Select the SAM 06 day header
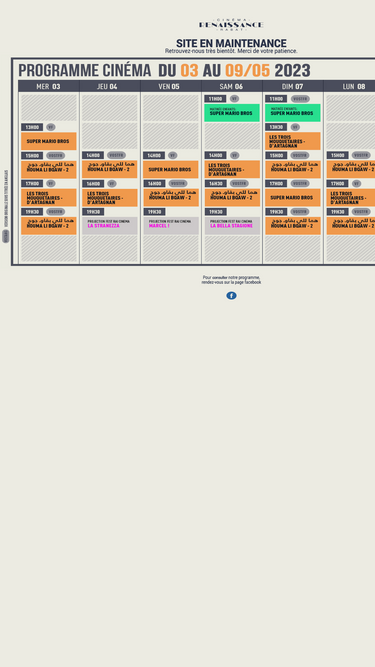 pos(232,86)
